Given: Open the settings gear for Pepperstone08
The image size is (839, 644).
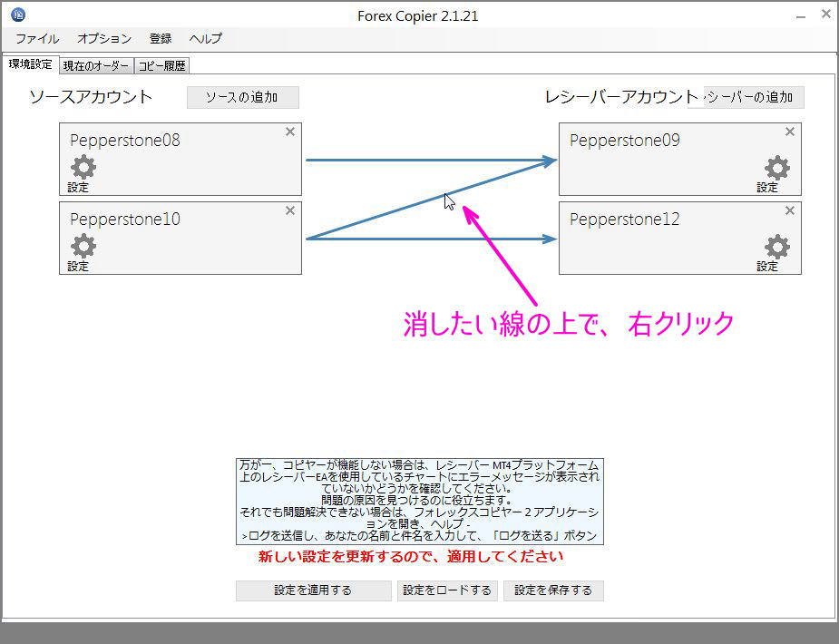Looking at the screenshot, I should pos(82,168).
